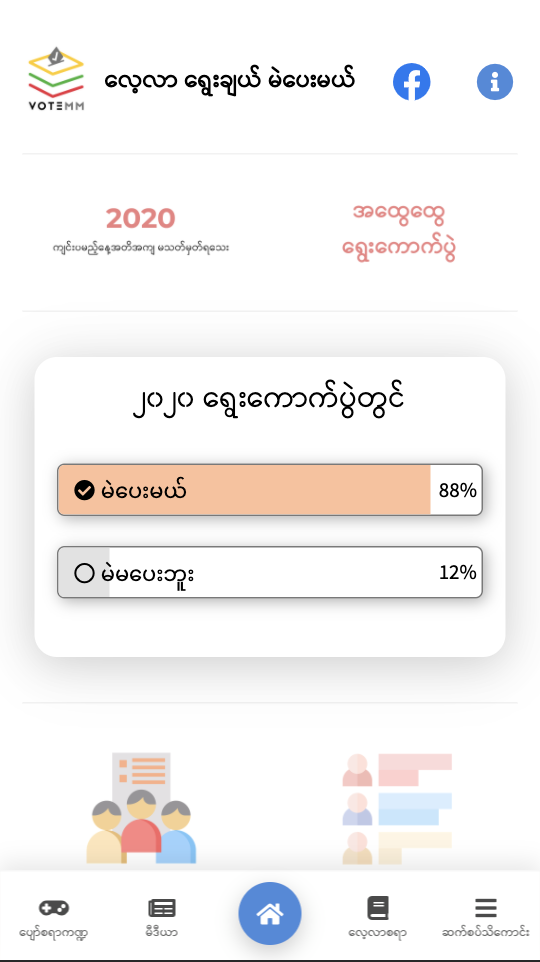Image resolution: width=540 pixels, height=962 pixels.
Task: Click the app title လေ့လာ ရွေးချယ် မဲပေးမယ်
Action: tap(230, 82)
